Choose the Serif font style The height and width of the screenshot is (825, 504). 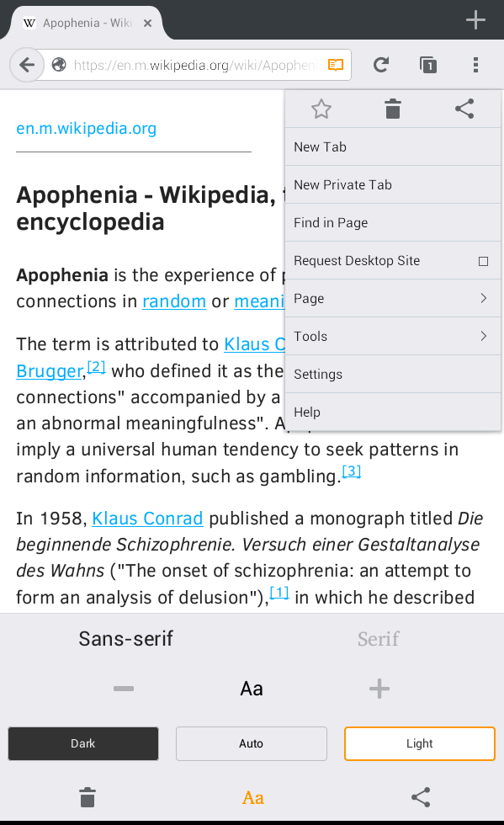[x=379, y=639]
